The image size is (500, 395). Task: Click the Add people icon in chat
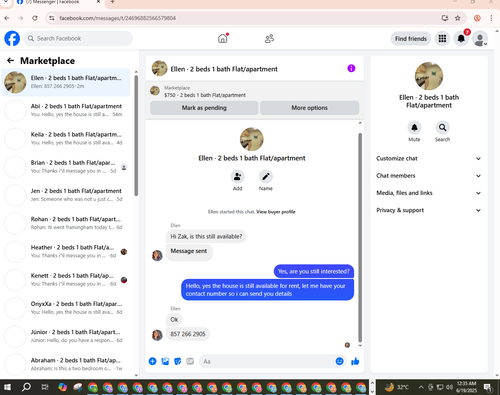click(237, 176)
